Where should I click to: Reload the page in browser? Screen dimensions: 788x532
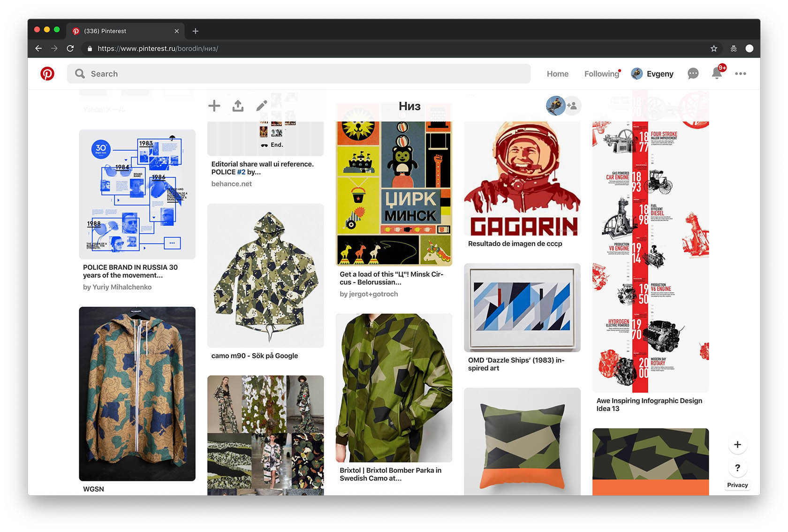click(x=70, y=48)
